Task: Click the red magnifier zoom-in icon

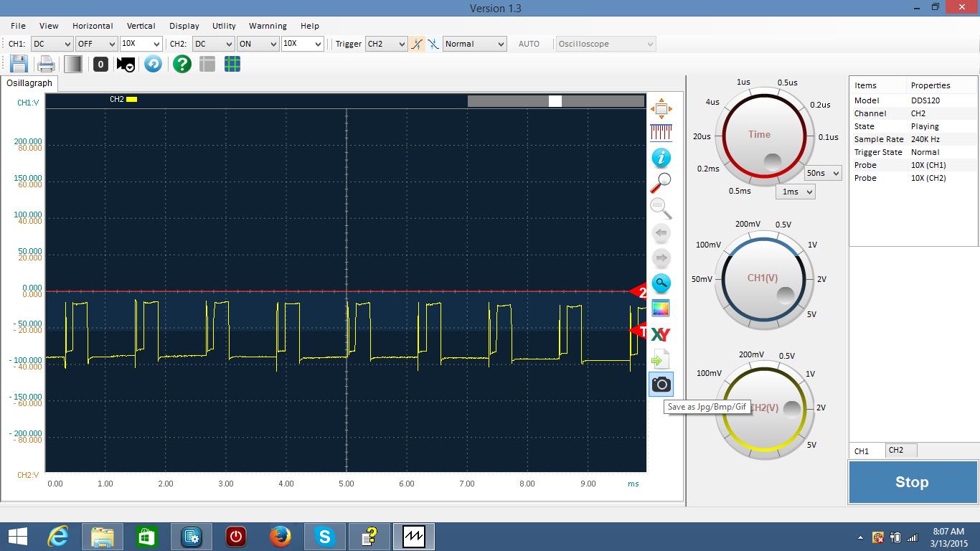Action: (660, 183)
